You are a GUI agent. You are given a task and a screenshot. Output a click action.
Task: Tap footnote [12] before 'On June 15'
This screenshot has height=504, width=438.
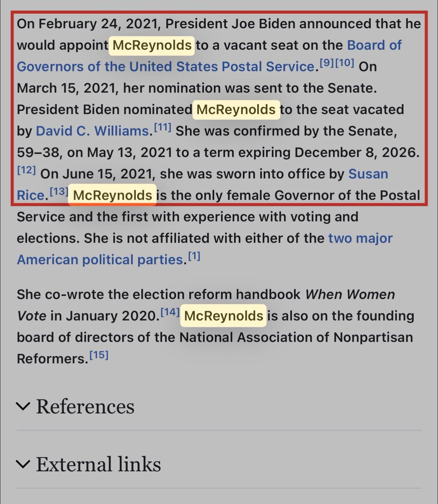(26, 171)
